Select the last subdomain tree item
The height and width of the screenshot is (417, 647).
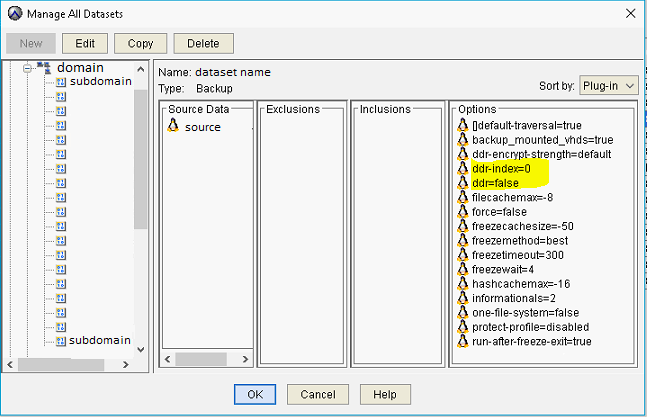[x=100, y=340]
